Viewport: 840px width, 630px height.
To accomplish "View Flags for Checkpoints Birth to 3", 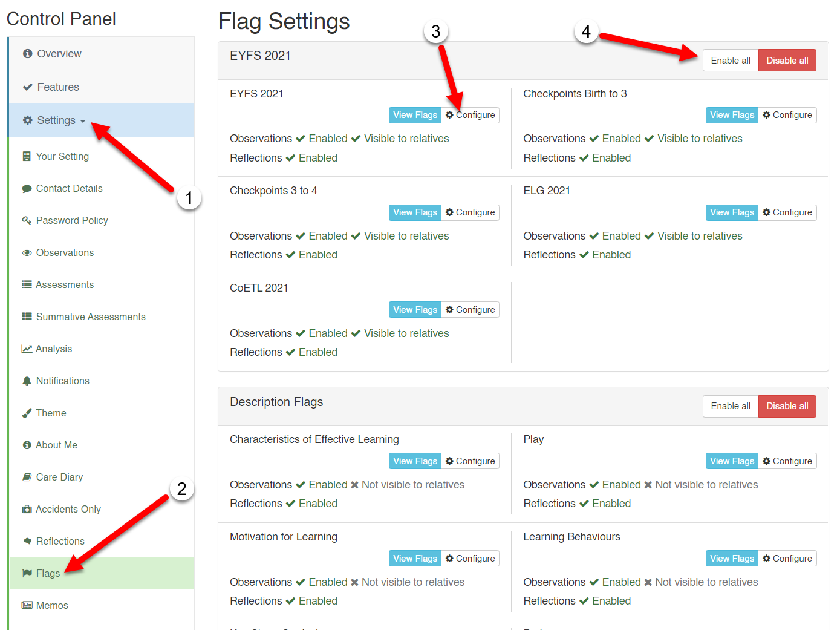I will 732,115.
